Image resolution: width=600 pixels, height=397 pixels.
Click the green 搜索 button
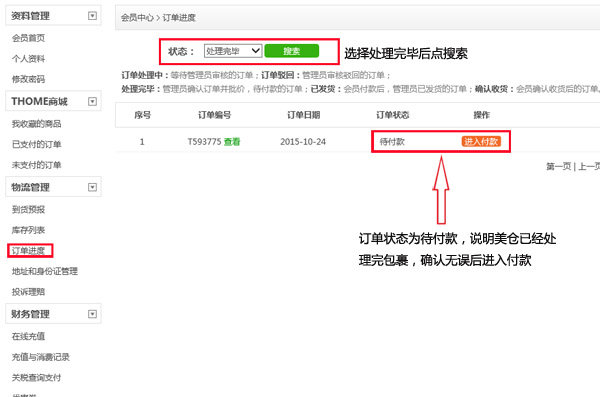292,51
